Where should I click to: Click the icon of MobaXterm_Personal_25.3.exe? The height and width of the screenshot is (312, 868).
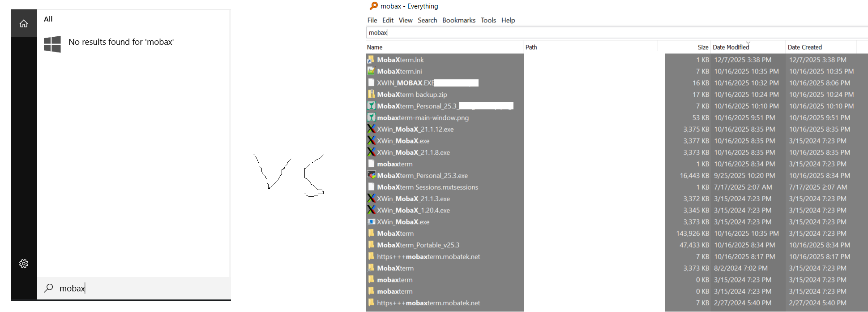pyautogui.click(x=371, y=175)
